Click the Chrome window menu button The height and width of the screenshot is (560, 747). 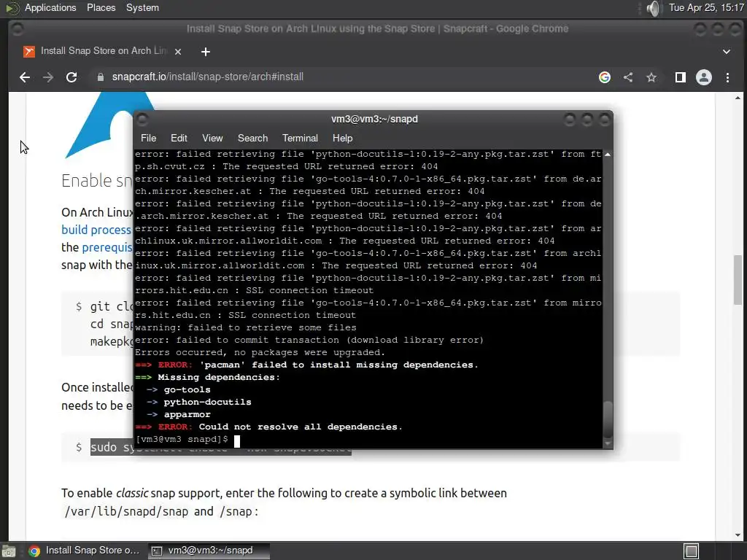18,29
